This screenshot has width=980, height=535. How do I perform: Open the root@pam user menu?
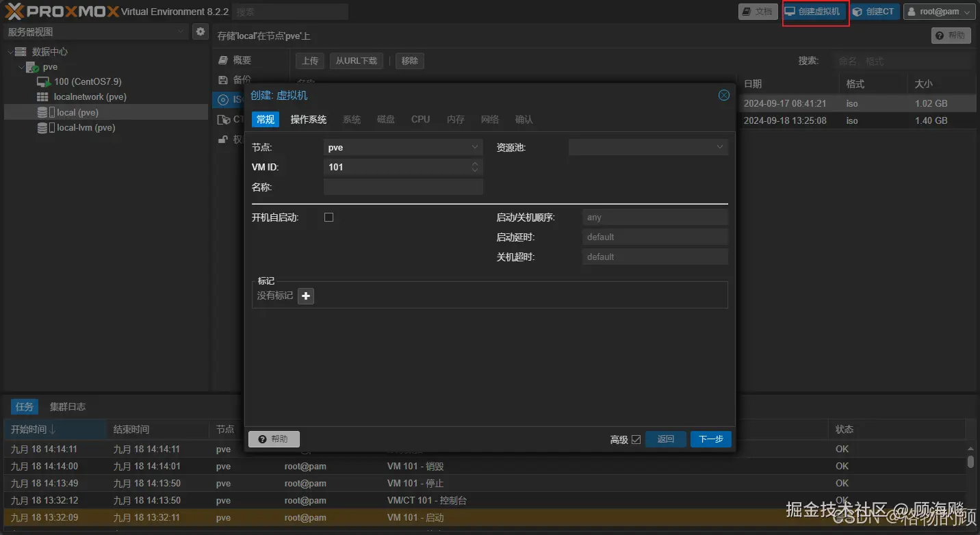point(939,12)
